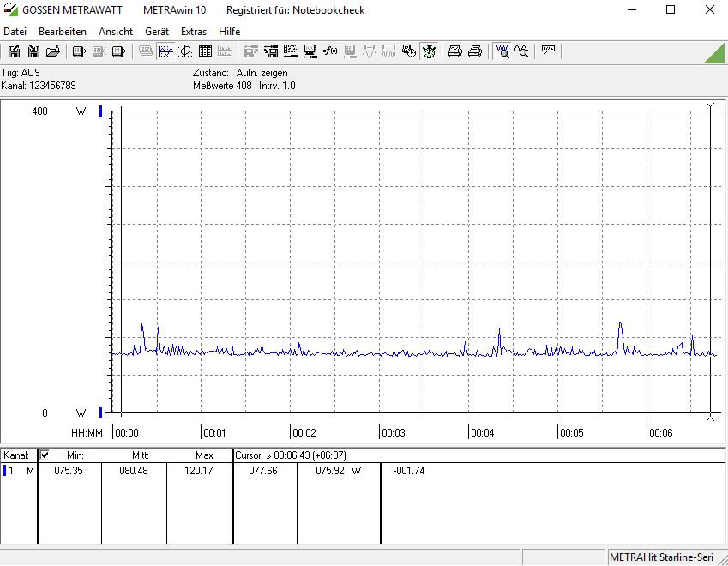Click the open folder toolbar icon
Screen dimensions: 728x566
(53, 51)
